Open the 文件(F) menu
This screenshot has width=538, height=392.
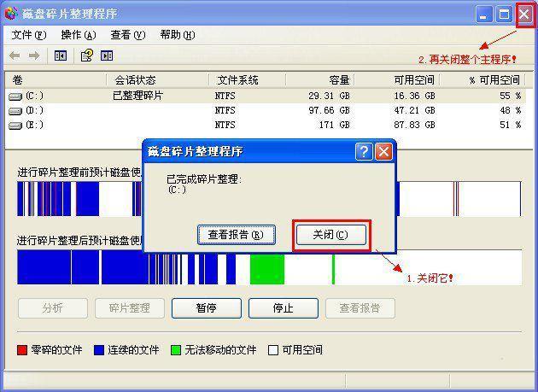29,35
